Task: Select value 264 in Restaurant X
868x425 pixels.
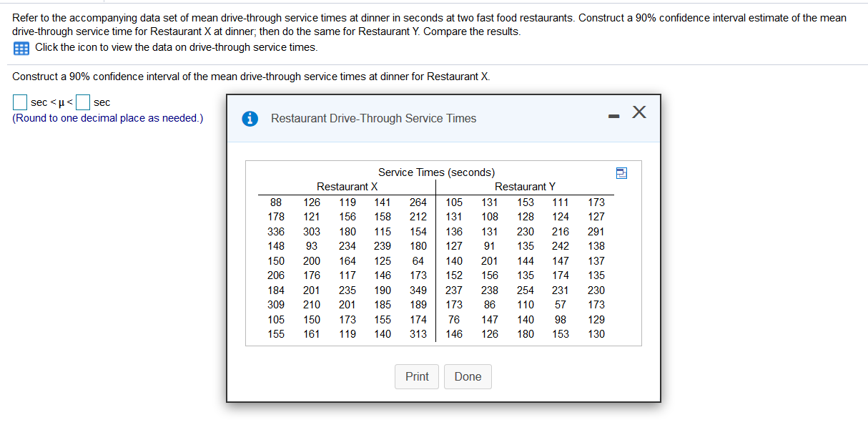Action: point(418,202)
